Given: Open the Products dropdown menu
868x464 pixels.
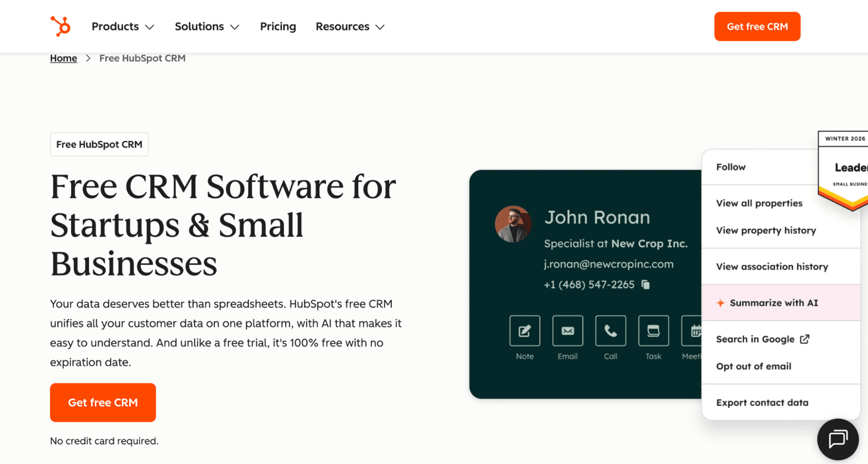Looking at the screenshot, I should pos(123,27).
